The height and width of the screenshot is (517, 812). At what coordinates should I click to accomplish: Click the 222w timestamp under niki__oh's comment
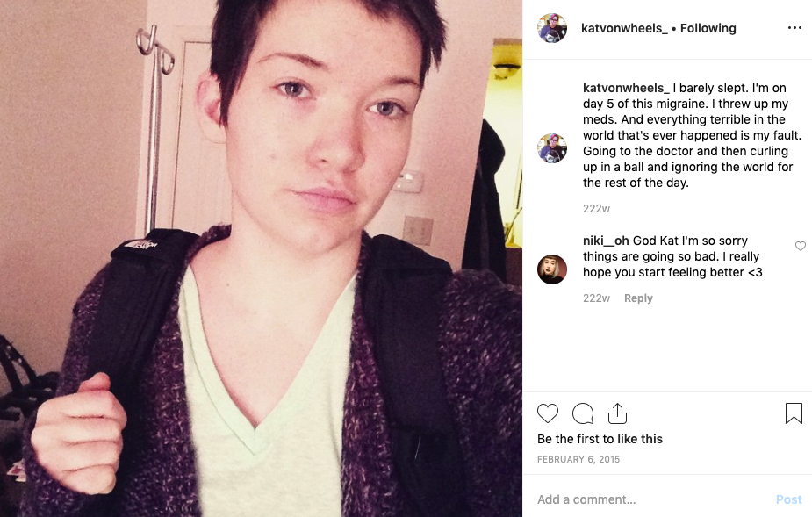pyautogui.click(x=597, y=298)
